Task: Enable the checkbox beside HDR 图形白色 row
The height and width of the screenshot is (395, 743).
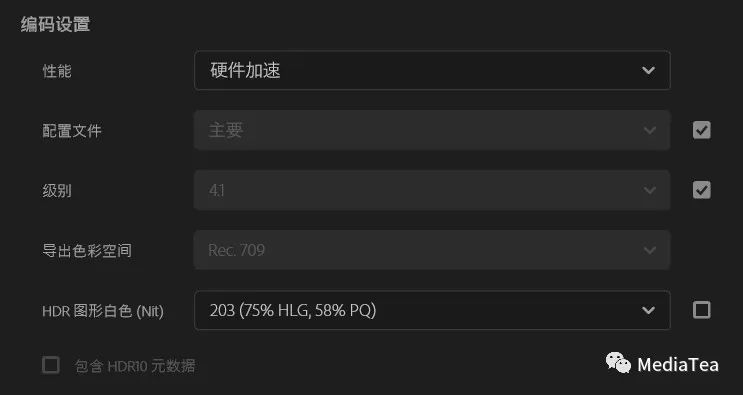Action: pos(702,310)
